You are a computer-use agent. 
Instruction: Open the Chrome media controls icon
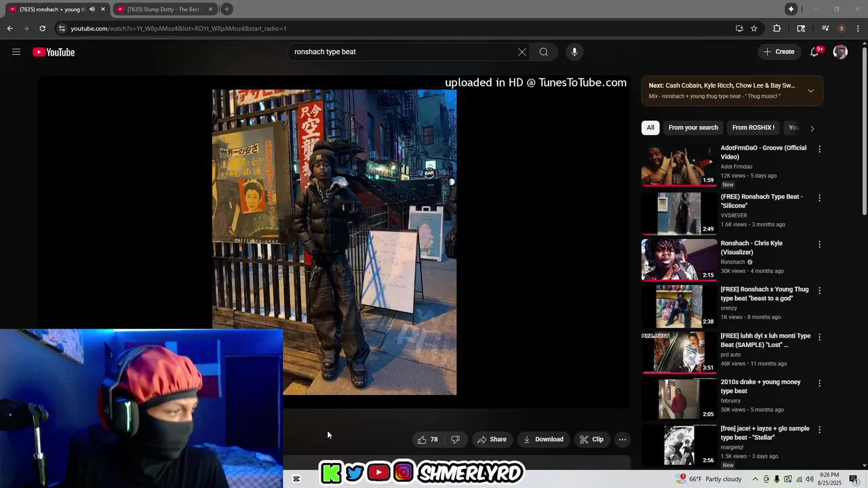pyautogui.click(x=825, y=28)
